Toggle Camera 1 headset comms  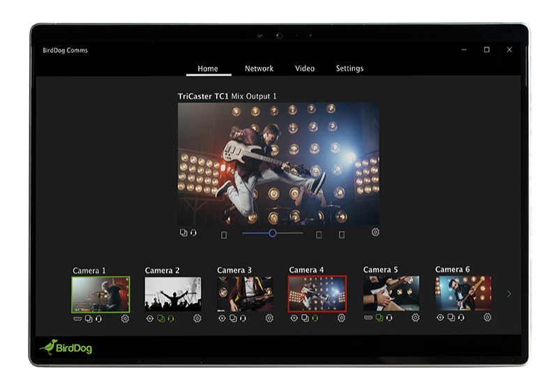(98, 319)
